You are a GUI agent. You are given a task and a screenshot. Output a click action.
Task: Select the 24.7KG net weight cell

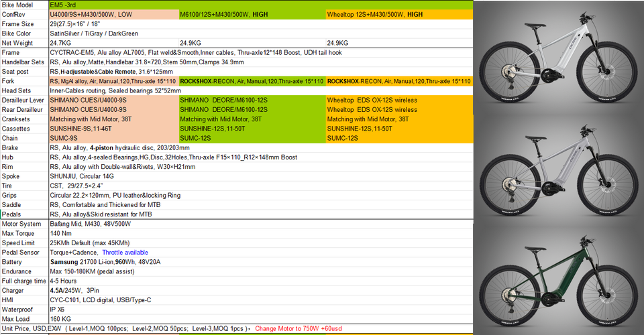click(x=114, y=43)
